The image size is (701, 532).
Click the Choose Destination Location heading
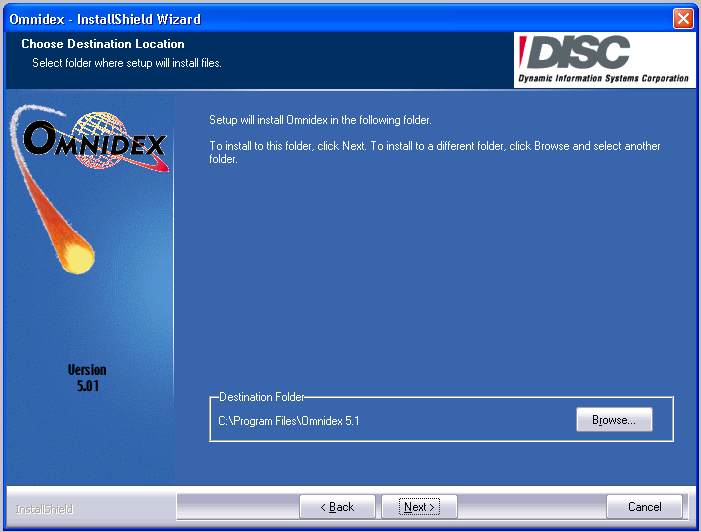(103, 44)
